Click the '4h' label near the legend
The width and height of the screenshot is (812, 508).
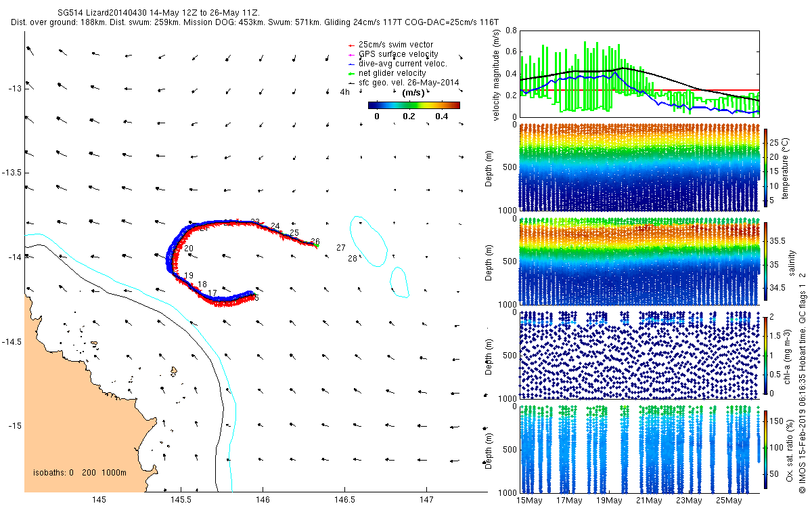[344, 92]
